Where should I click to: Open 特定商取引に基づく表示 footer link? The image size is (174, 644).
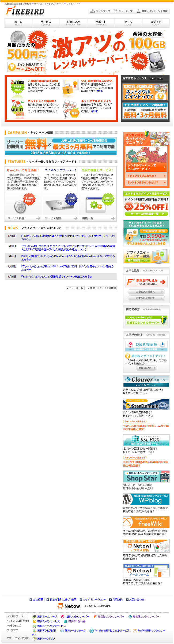pyautogui.click(x=62, y=600)
